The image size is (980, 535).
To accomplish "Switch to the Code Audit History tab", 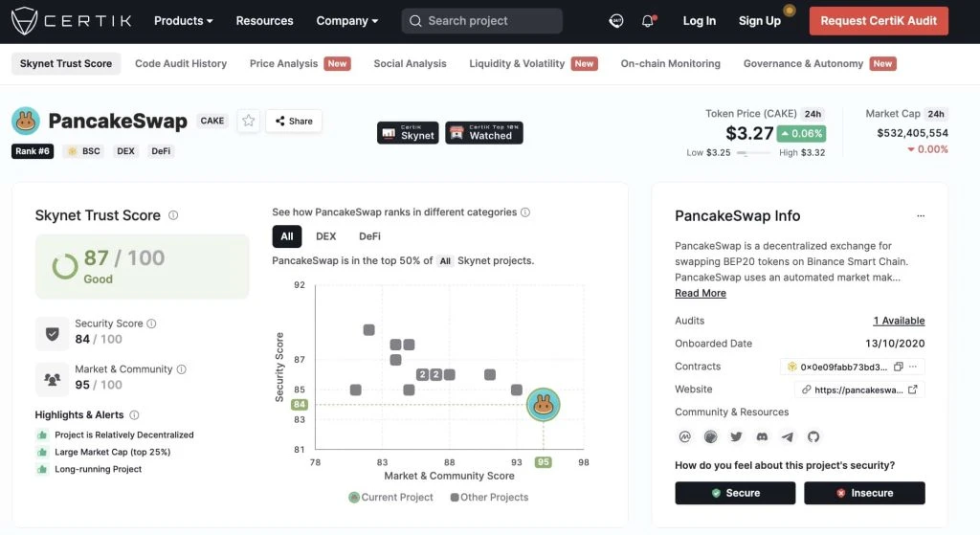I will click(x=181, y=64).
